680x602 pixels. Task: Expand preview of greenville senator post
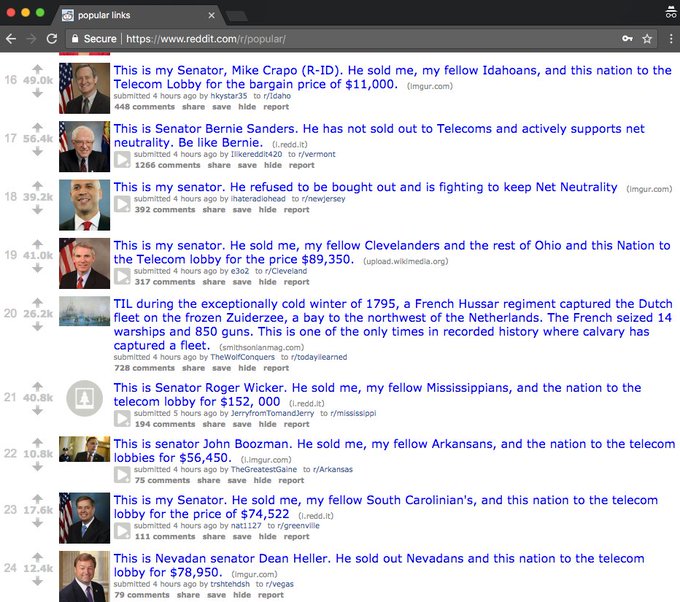[x=122, y=531]
